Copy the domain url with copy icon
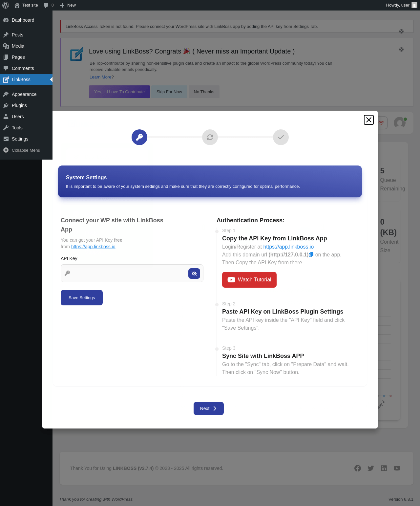This screenshot has height=506, width=420. [311, 254]
